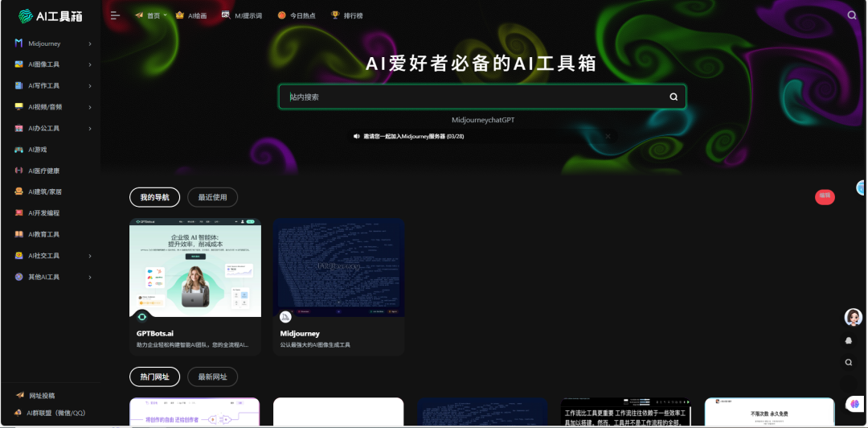Click description 公认最强大的AI图像生成工具

tap(315, 345)
